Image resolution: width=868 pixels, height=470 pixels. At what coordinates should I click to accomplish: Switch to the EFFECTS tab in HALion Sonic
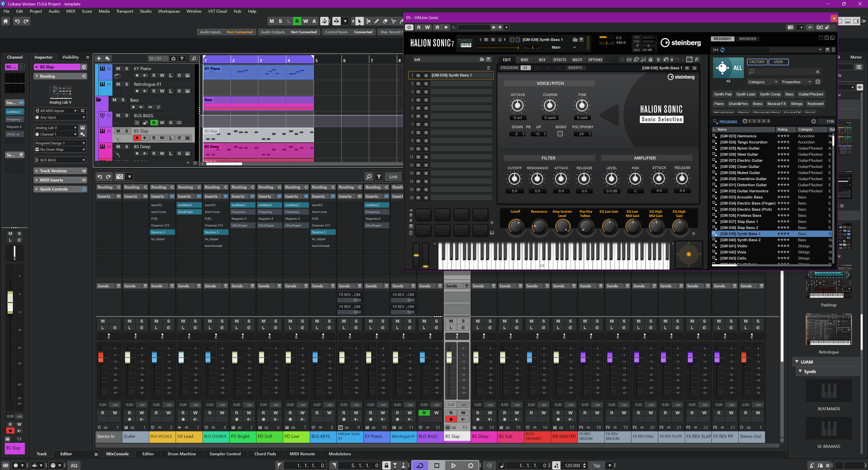coord(560,60)
